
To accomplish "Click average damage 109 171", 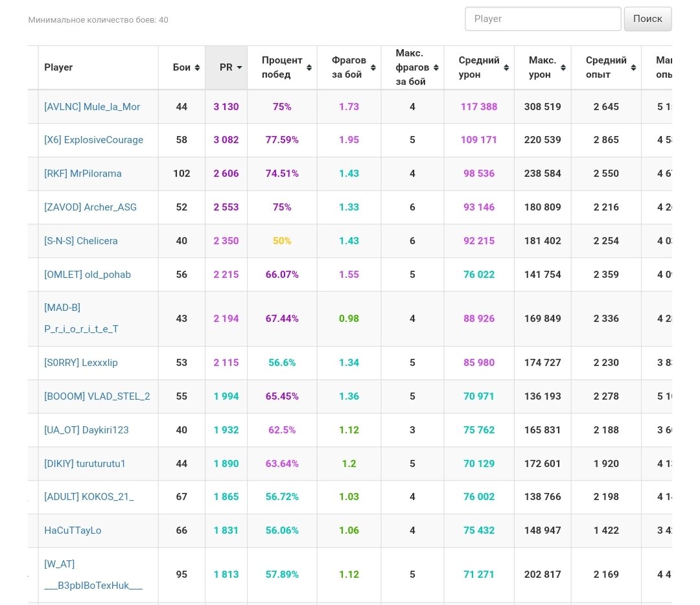I will (x=478, y=140).
